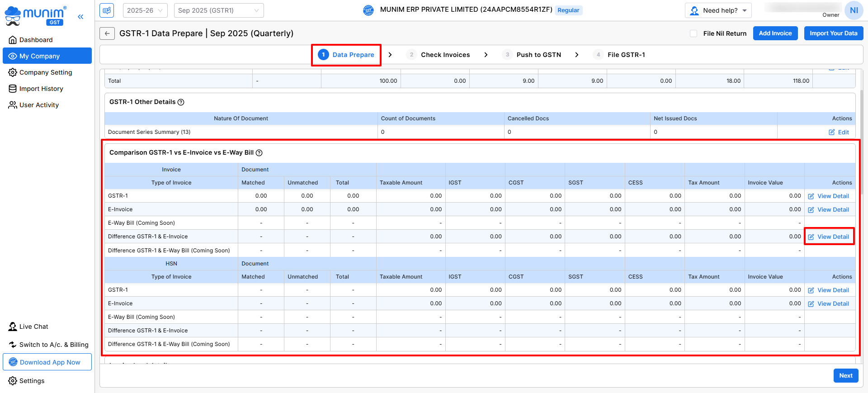Image resolution: width=868 pixels, height=393 pixels.
Task: Click help icon beside Comparison GSTR-1 heading
Action: coord(259,153)
